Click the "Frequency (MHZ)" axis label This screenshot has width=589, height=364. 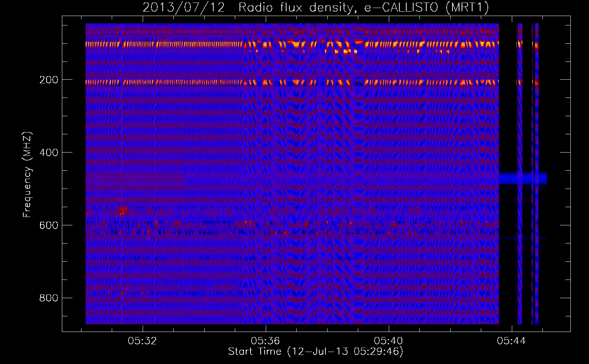[27, 174]
